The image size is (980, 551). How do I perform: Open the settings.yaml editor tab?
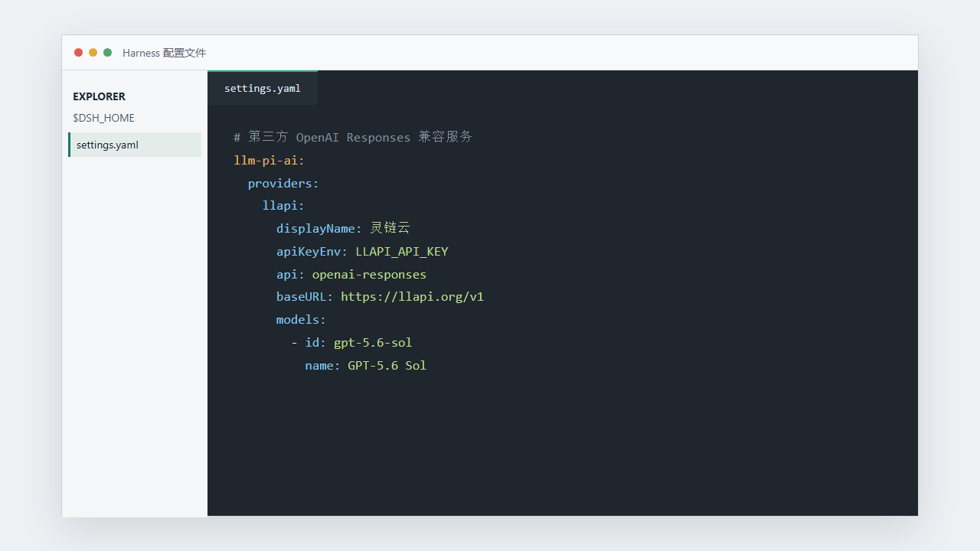[262, 88]
